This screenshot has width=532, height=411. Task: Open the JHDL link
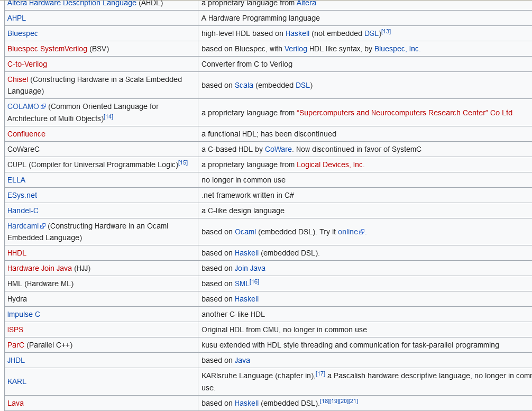(x=16, y=360)
